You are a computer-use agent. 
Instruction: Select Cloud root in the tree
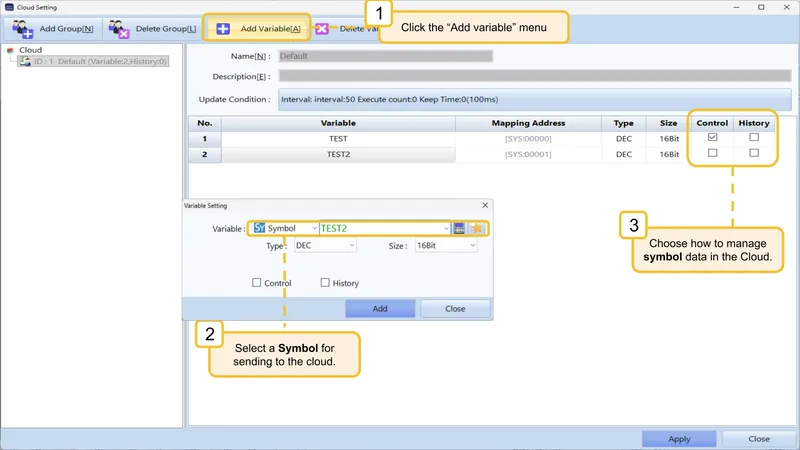point(31,50)
